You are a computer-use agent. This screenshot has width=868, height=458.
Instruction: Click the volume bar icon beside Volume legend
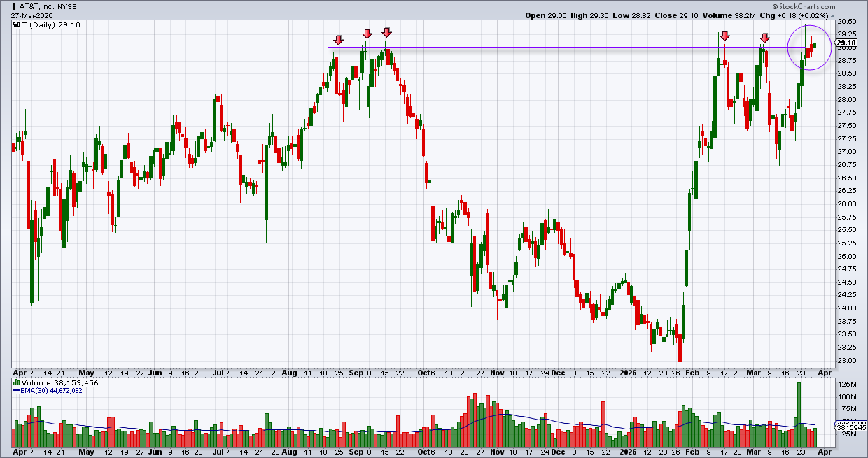tap(16, 384)
